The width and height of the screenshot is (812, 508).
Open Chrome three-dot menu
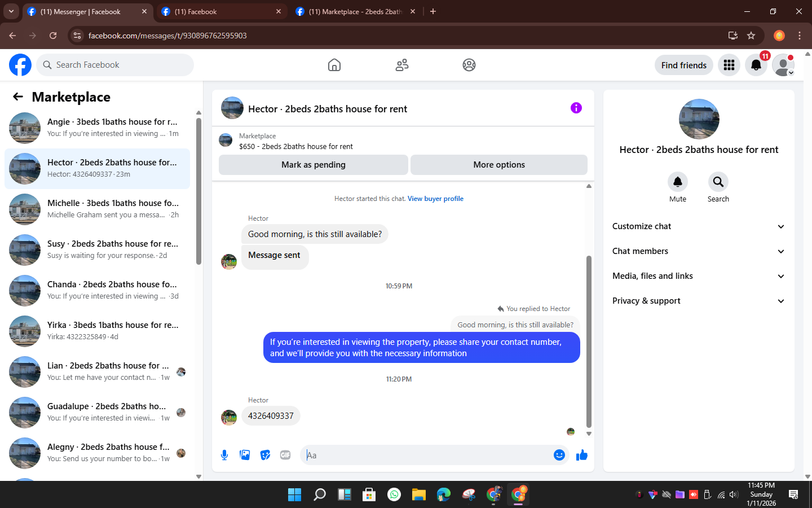click(x=800, y=36)
